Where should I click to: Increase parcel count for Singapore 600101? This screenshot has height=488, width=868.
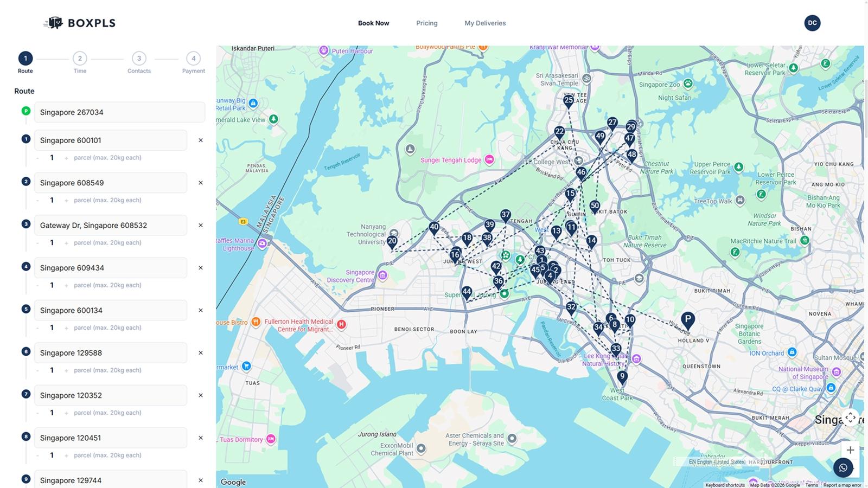click(x=66, y=158)
